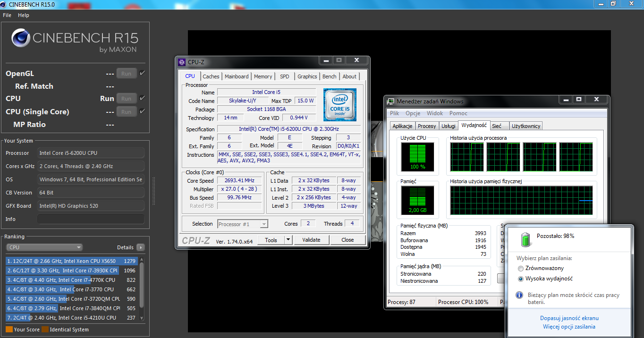Switch to the Graphics tab in CPU-Z
644x338 pixels.
click(x=307, y=76)
